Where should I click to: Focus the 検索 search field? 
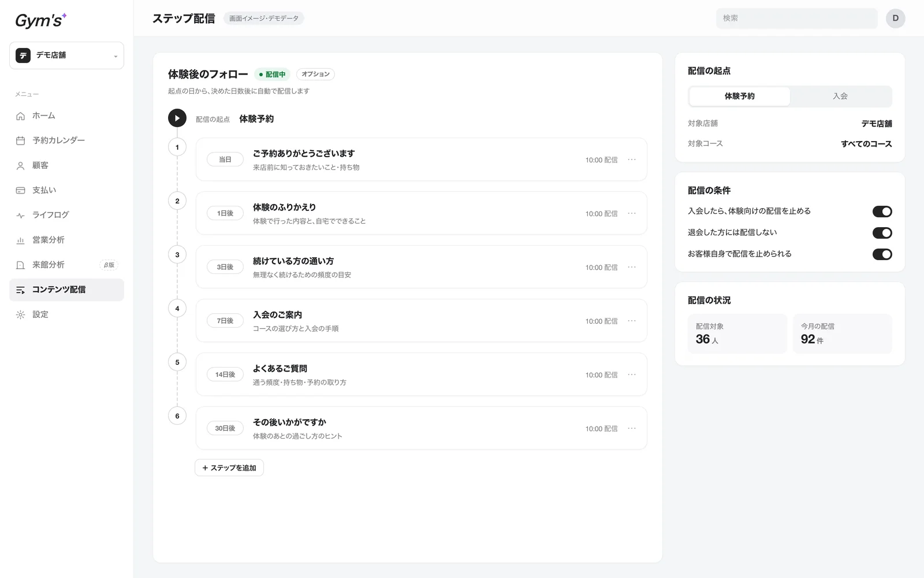(797, 18)
